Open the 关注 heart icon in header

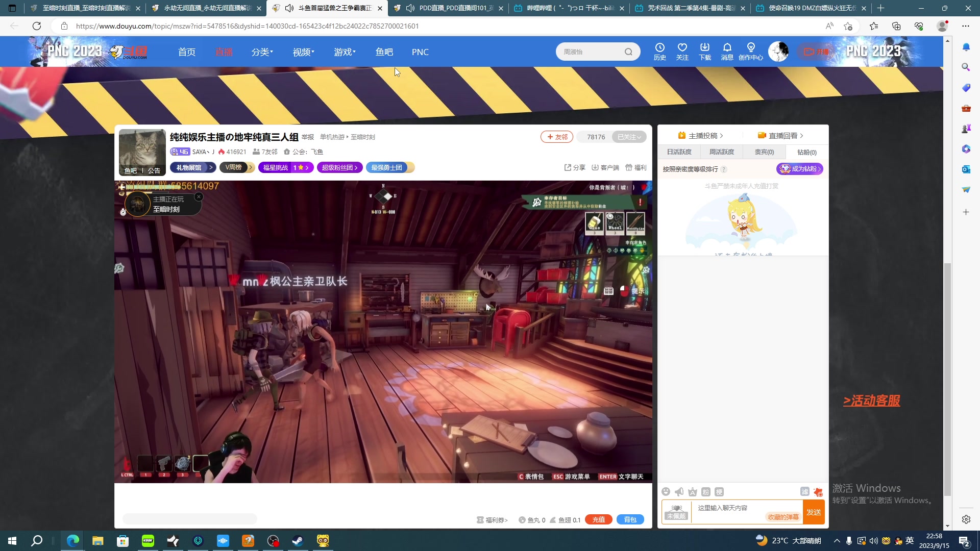[x=682, y=52]
